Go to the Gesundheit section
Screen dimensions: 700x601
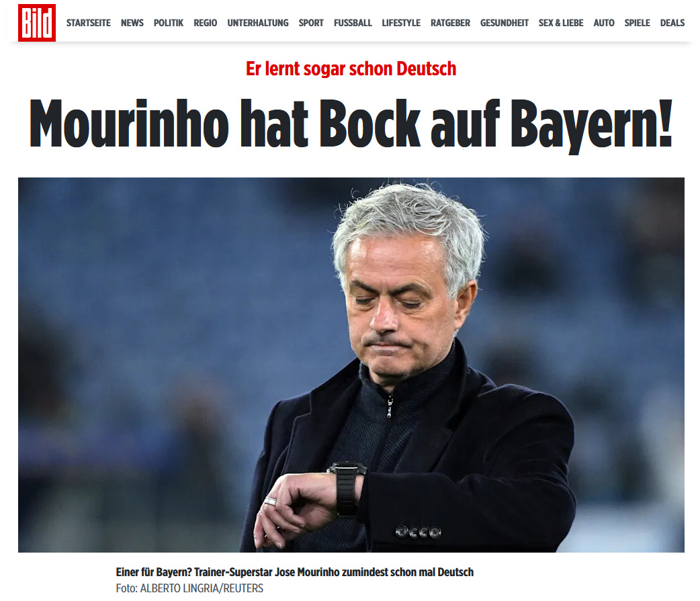tap(505, 23)
